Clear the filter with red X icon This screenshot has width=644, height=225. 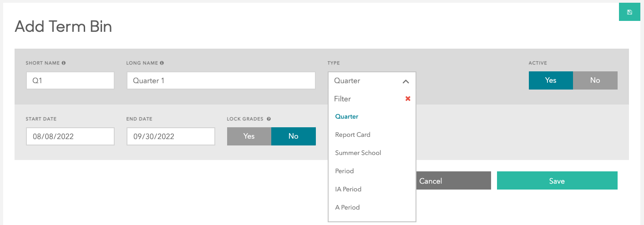click(408, 99)
